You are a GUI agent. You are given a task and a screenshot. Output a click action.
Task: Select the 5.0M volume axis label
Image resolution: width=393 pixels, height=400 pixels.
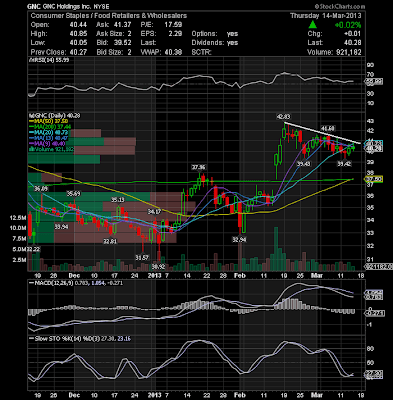coord(20,249)
